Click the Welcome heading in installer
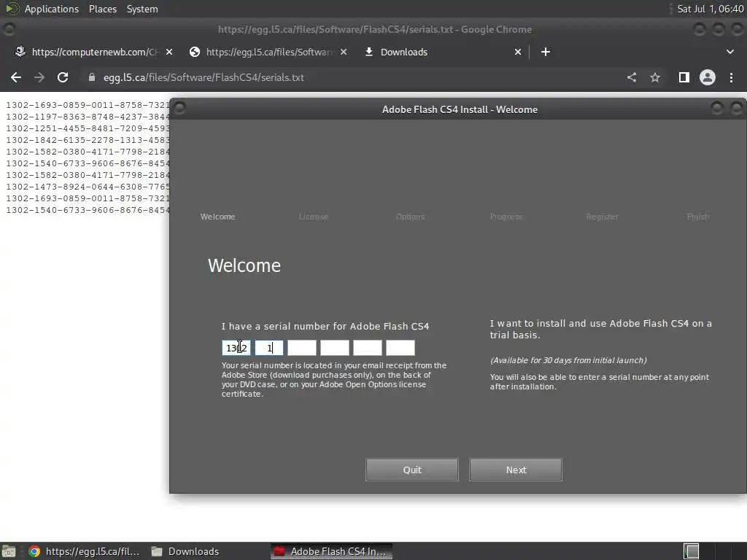 pos(244,265)
